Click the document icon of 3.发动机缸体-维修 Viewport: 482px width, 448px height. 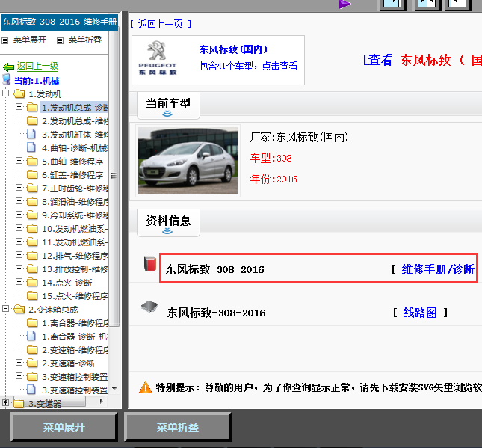coord(31,134)
